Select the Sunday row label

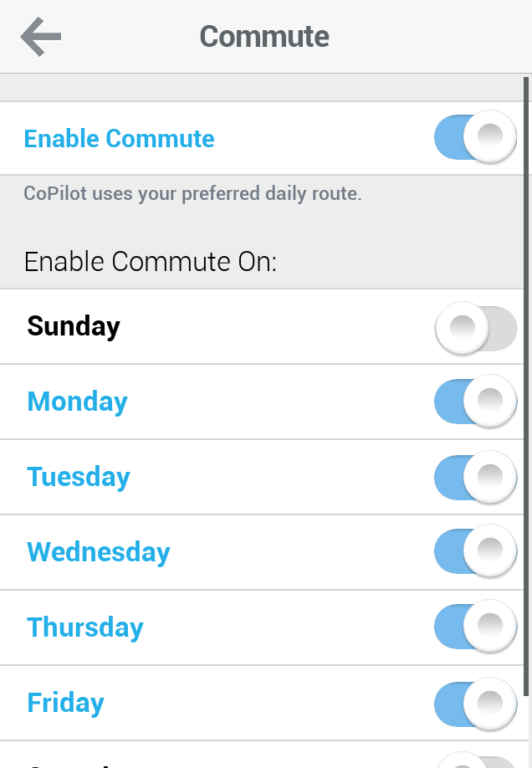point(74,326)
